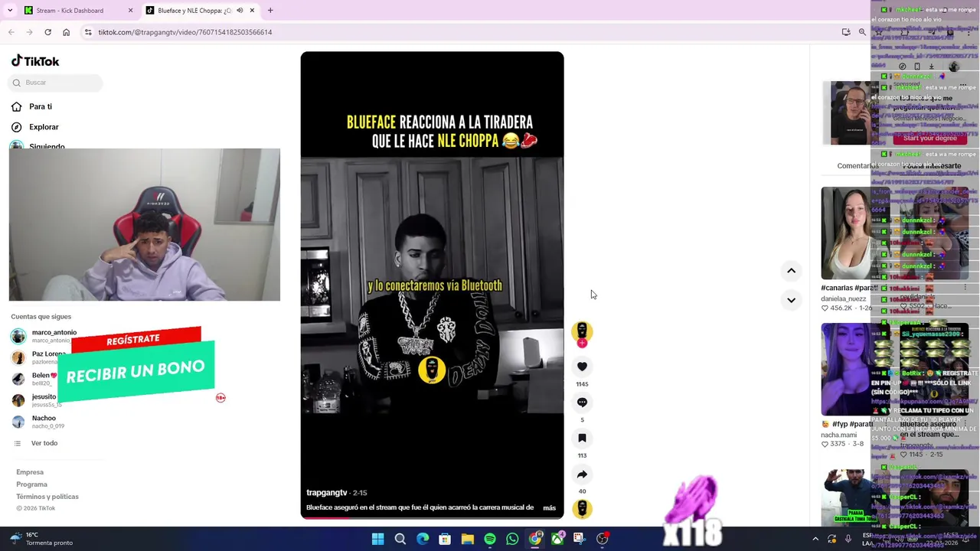Open File Explorer from the taskbar
This screenshot has height=551, width=980.
468,539
